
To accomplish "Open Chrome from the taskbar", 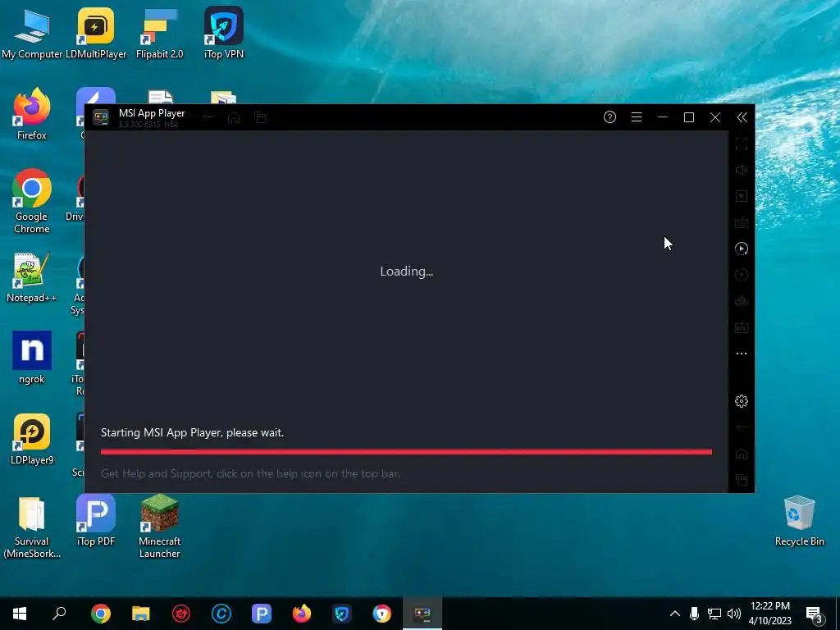I will 101,614.
